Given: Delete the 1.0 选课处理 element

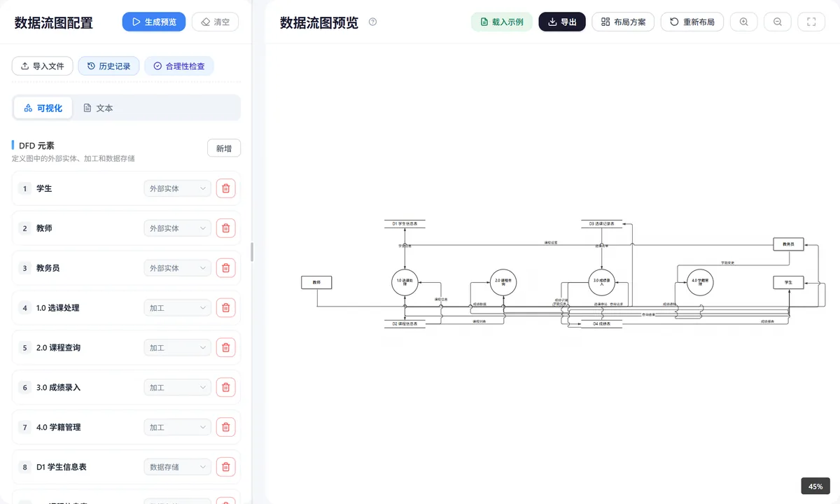Looking at the screenshot, I should point(225,308).
